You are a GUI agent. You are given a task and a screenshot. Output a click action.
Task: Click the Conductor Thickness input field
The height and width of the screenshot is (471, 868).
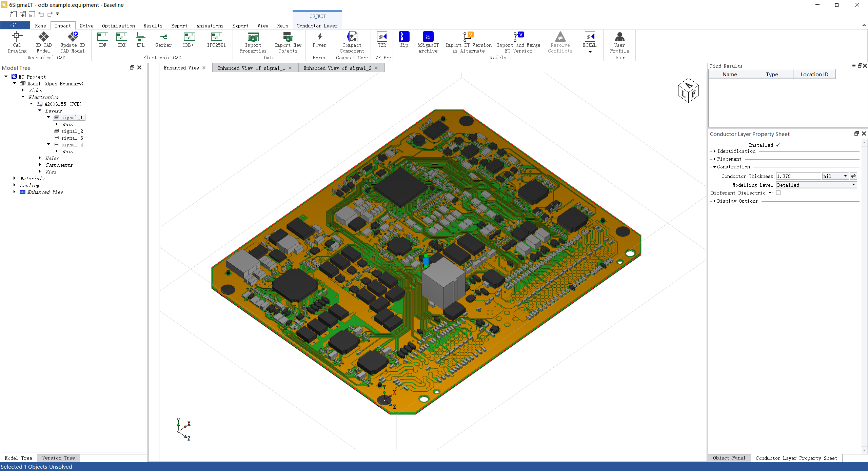click(798, 176)
